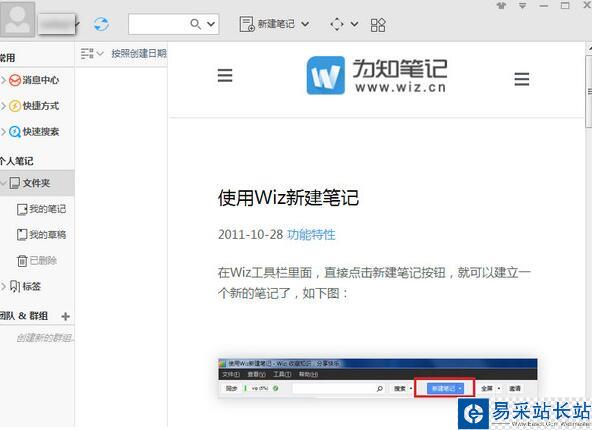Open the list view-type dropdown chevron

click(x=100, y=54)
